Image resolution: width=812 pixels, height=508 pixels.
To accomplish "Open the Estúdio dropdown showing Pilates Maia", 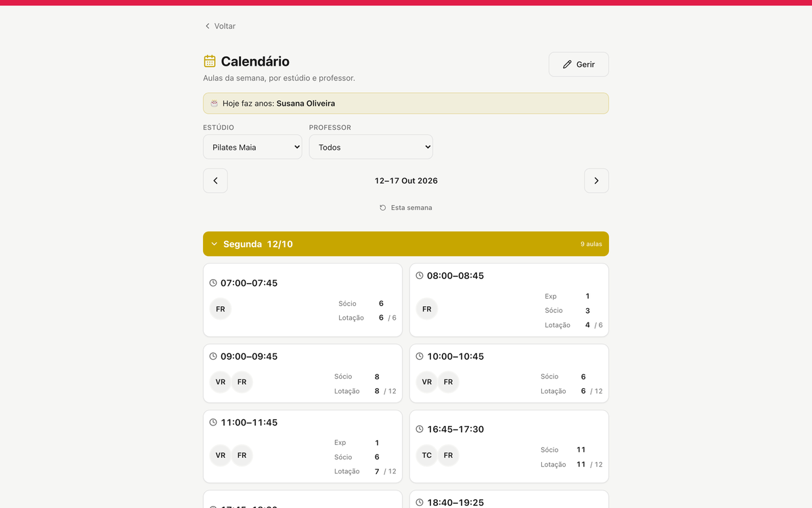I will pyautogui.click(x=252, y=147).
